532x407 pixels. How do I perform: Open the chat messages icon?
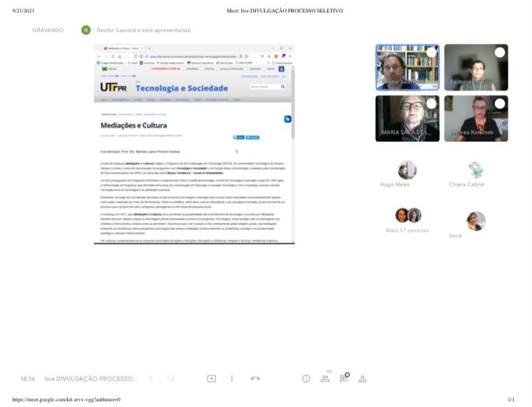coord(344,379)
